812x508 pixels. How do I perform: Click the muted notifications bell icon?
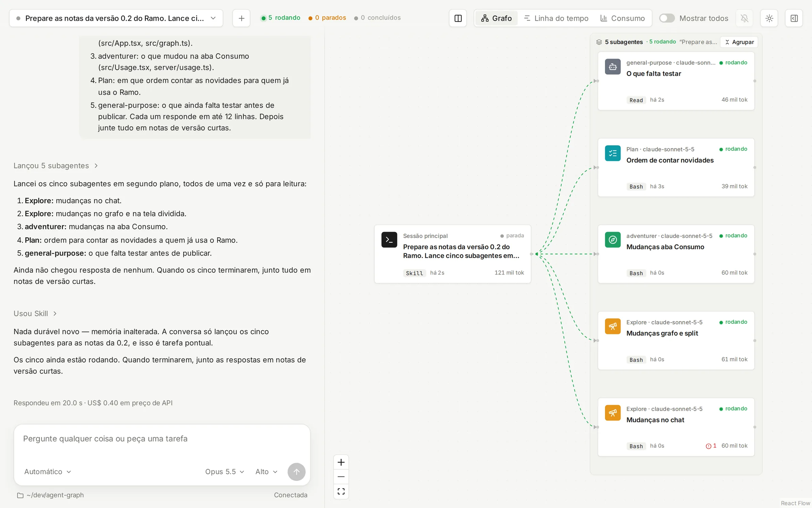[x=744, y=18]
